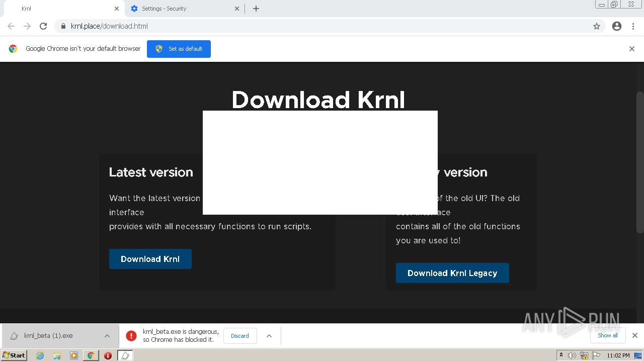Open the volume speaker tray icon
Viewport: 644px width, 362px height.
tap(572, 355)
